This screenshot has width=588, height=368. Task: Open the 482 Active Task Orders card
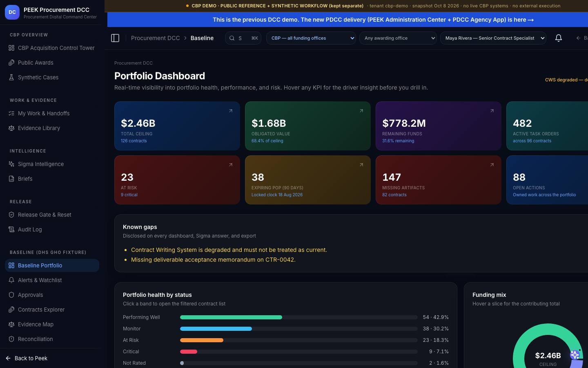coord(547,126)
